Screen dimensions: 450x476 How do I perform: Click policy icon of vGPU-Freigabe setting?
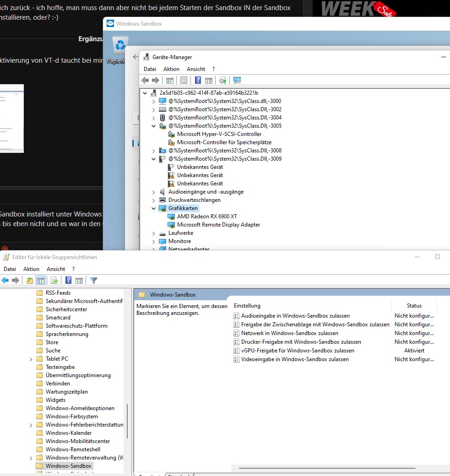pos(236,351)
